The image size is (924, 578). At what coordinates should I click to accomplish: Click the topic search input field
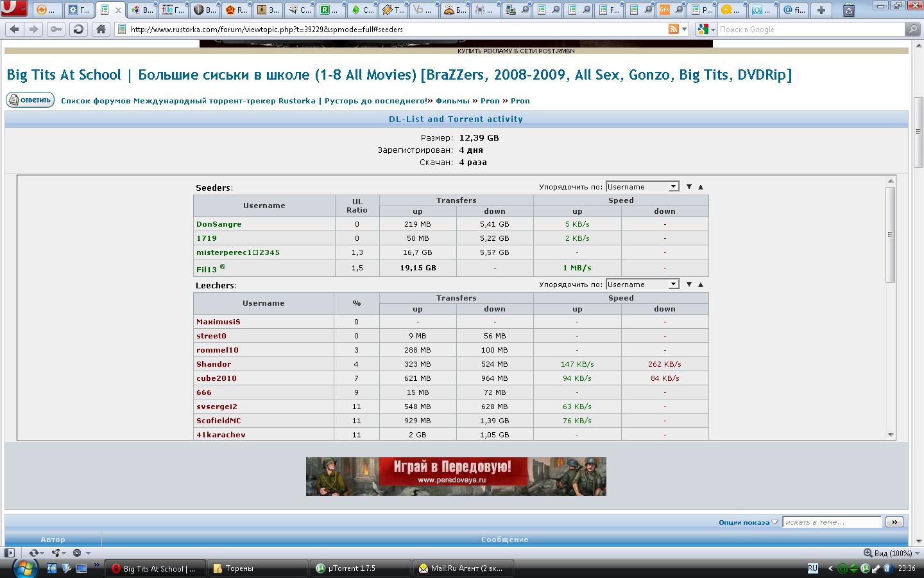[832, 522]
